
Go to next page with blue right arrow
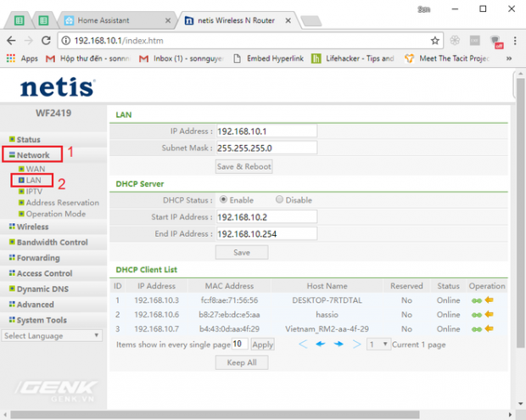click(339, 344)
